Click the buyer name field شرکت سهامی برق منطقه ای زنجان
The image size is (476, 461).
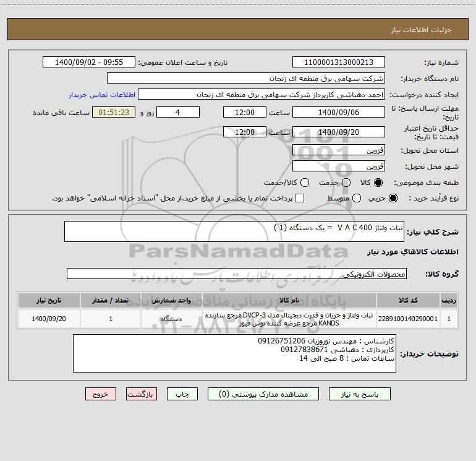pos(246,79)
